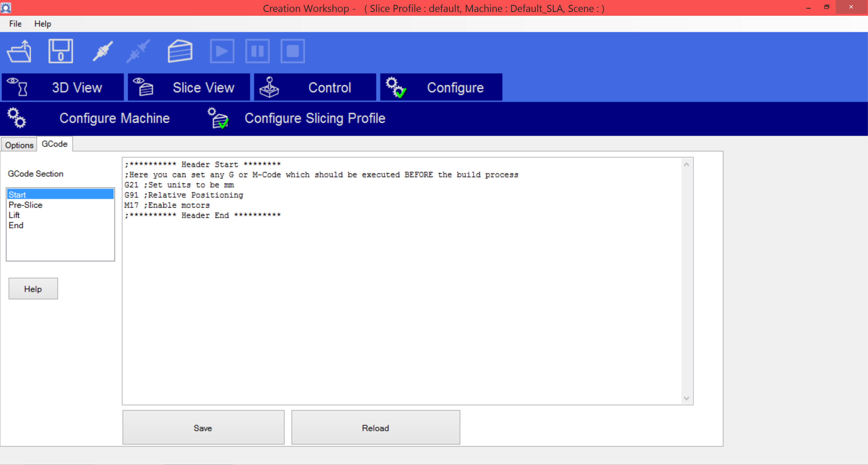Click the GCode editor scrollbar up arrow
The width and height of the screenshot is (868, 465).
(686, 164)
